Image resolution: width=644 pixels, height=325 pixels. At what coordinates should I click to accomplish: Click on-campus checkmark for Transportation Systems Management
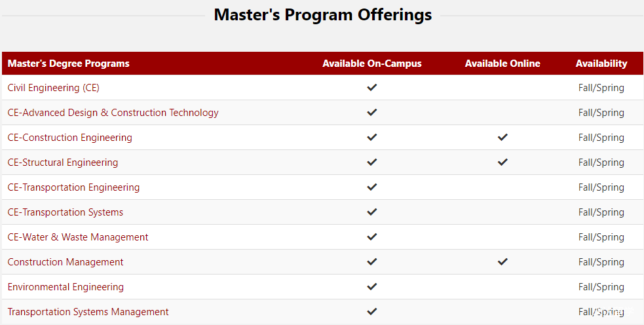[x=372, y=311]
